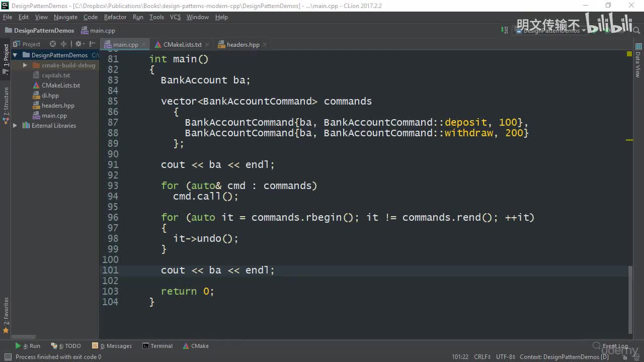Open the Run menu

138,17
